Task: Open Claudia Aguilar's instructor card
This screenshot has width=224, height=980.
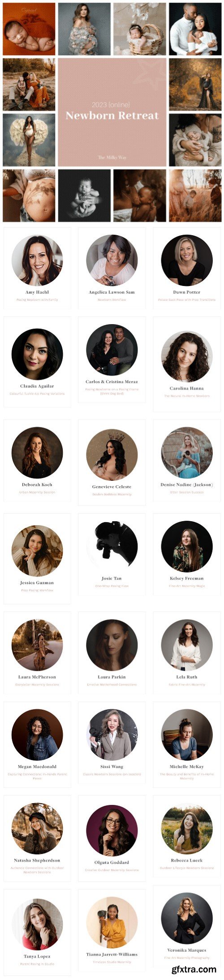Action: click(37, 362)
